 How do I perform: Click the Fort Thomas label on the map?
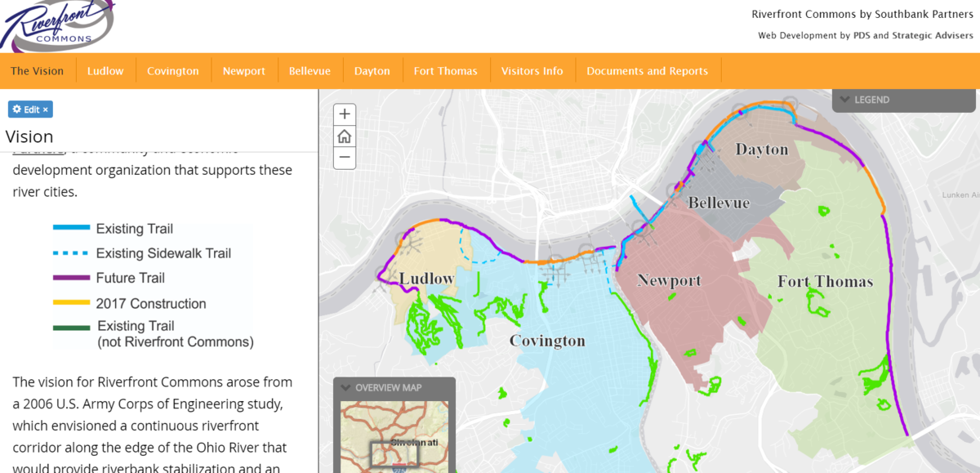(x=825, y=282)
